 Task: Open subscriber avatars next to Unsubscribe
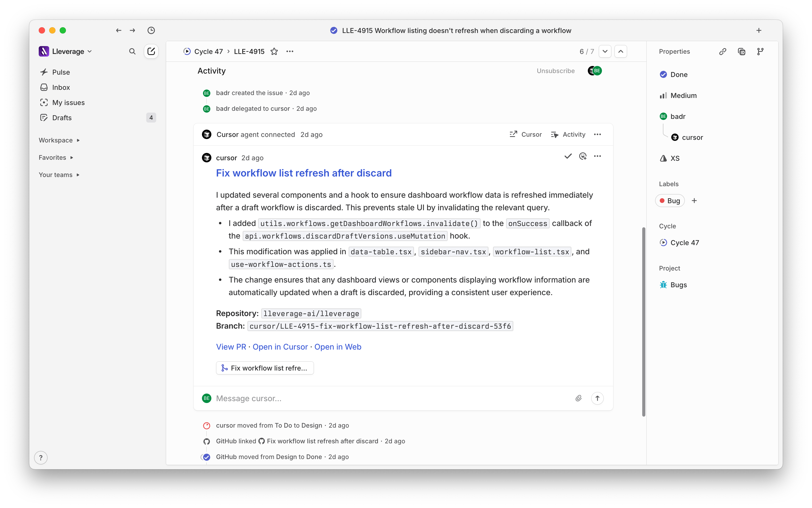tap(595, 71)
